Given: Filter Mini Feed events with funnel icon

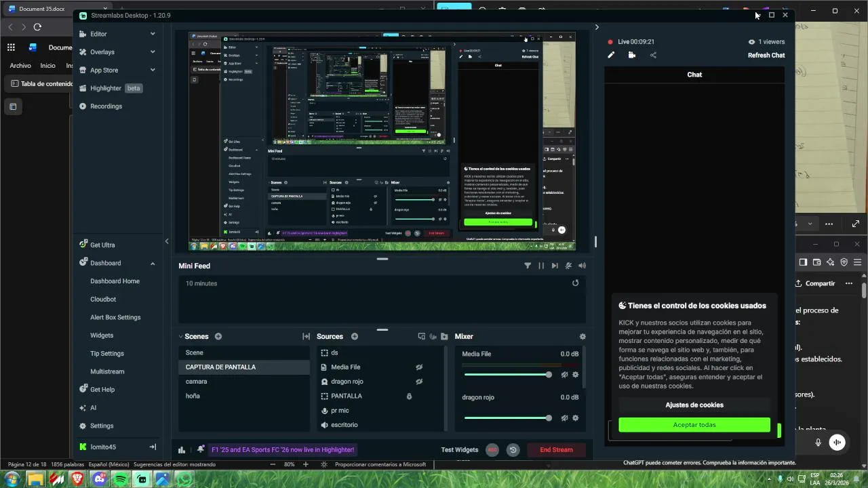Looking at the screenshot, I should pyautogui.click(x=528, y=266).
